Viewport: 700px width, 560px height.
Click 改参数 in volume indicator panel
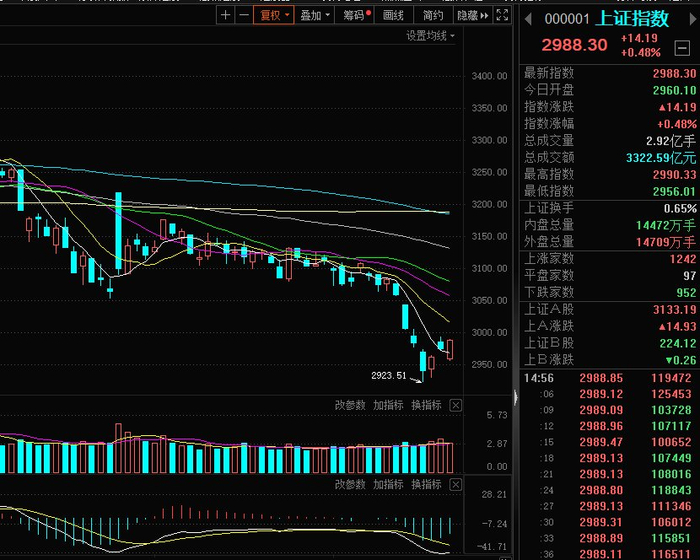click(x=350, y=405)
